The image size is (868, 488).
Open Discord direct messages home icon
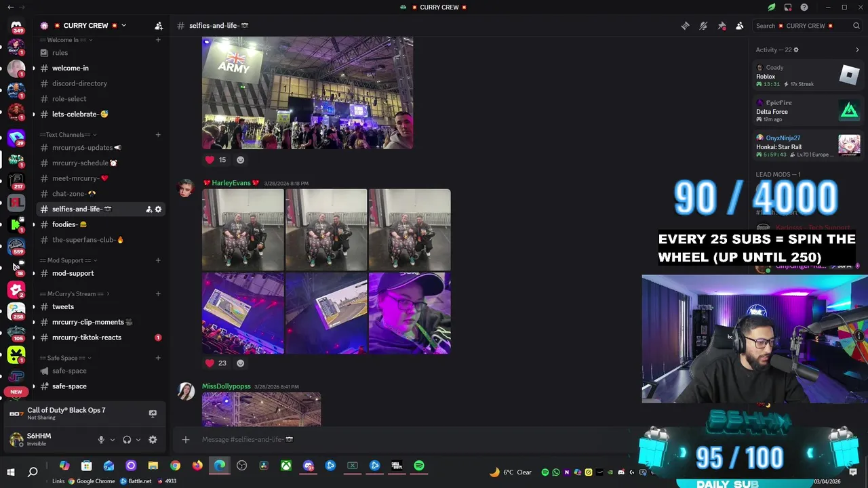click(16, 26)
